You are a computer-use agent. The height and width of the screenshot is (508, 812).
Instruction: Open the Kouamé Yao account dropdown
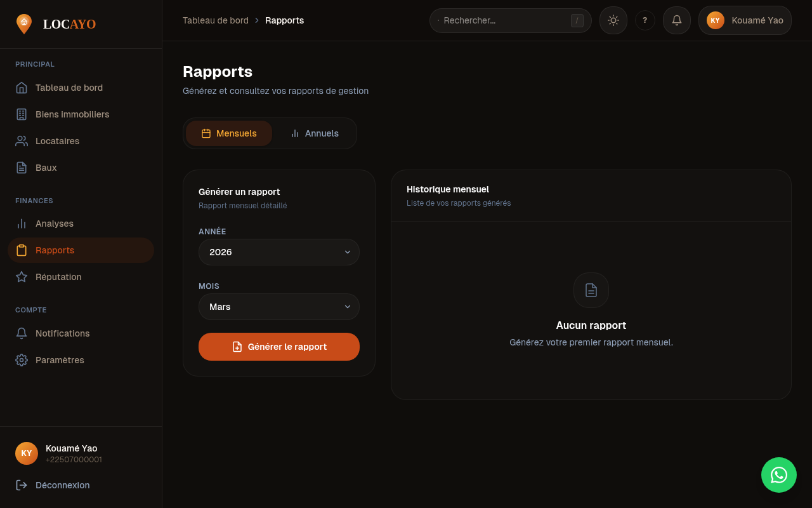(x=744, y=20)
